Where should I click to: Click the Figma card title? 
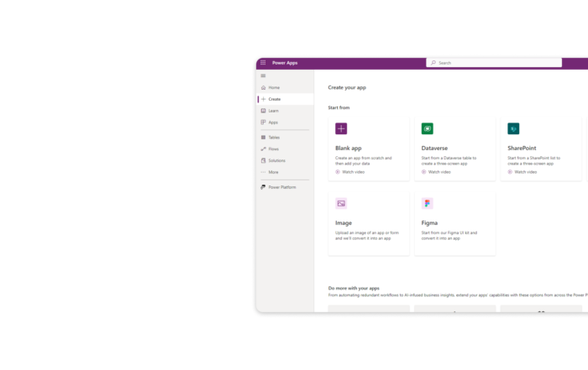click(429, 223)
